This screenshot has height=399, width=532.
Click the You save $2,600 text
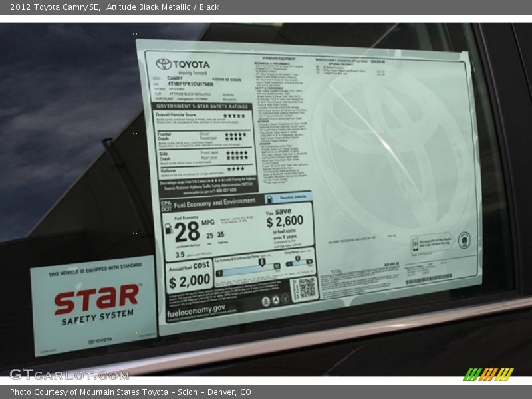pyautogui.click(x=285, y=219)
